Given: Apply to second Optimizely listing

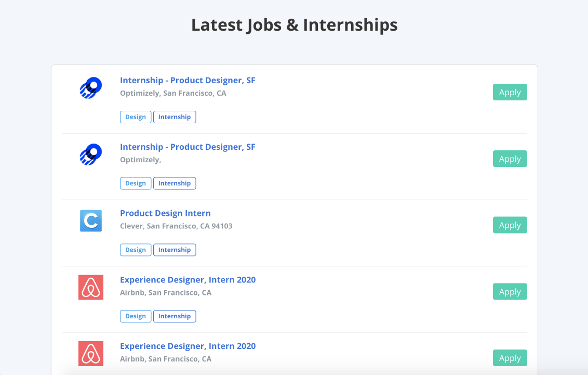Looking at the screenshot, I should click(510, 159).
